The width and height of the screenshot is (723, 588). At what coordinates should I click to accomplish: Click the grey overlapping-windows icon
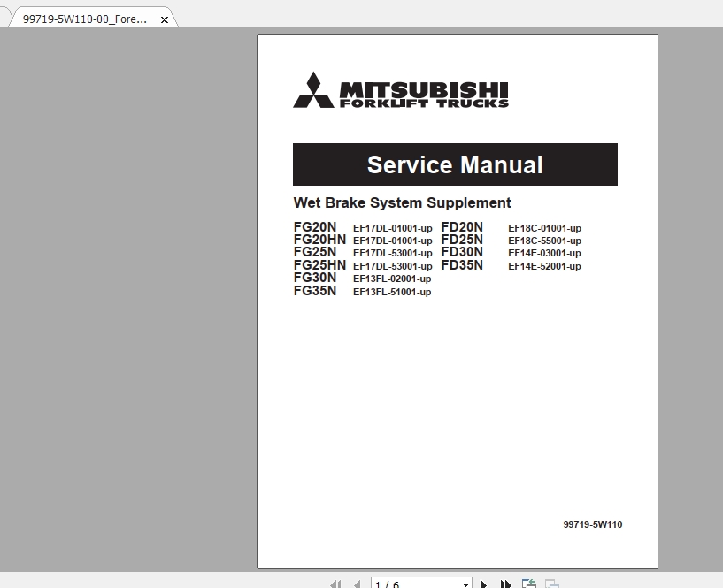pyautogui.click(x=550, y=584)
